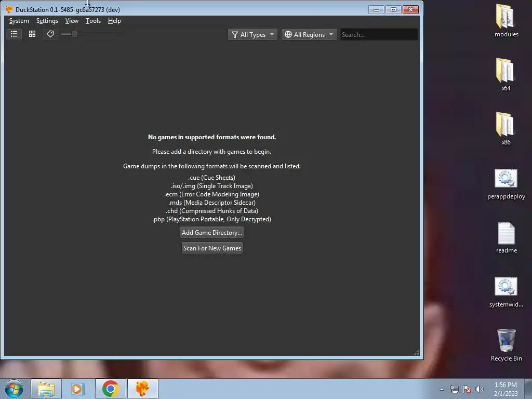Open the System menu

click(x=19, y=21)
